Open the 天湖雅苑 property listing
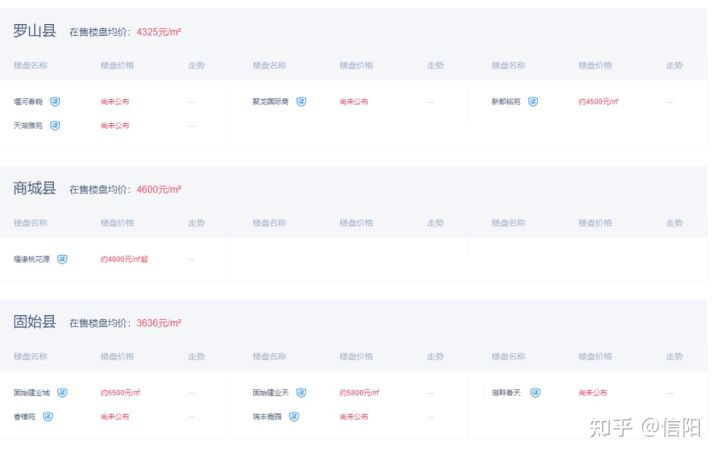 tap(28, 125)
